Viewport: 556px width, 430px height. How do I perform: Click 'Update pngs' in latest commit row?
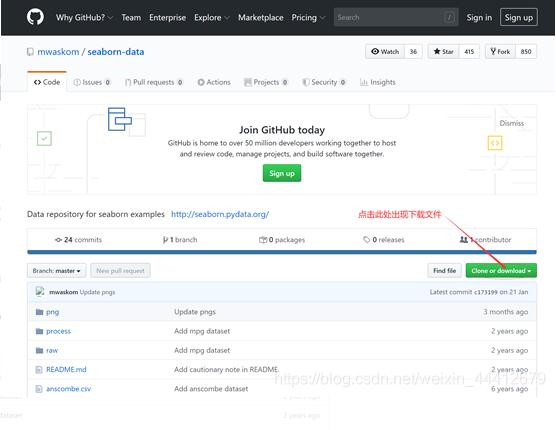pos(98,292)
